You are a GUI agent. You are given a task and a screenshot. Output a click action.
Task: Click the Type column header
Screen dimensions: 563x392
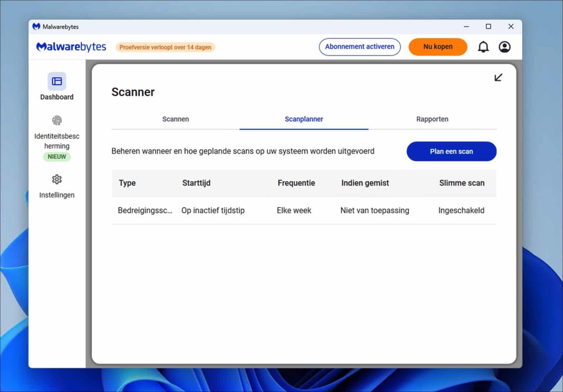127,183
